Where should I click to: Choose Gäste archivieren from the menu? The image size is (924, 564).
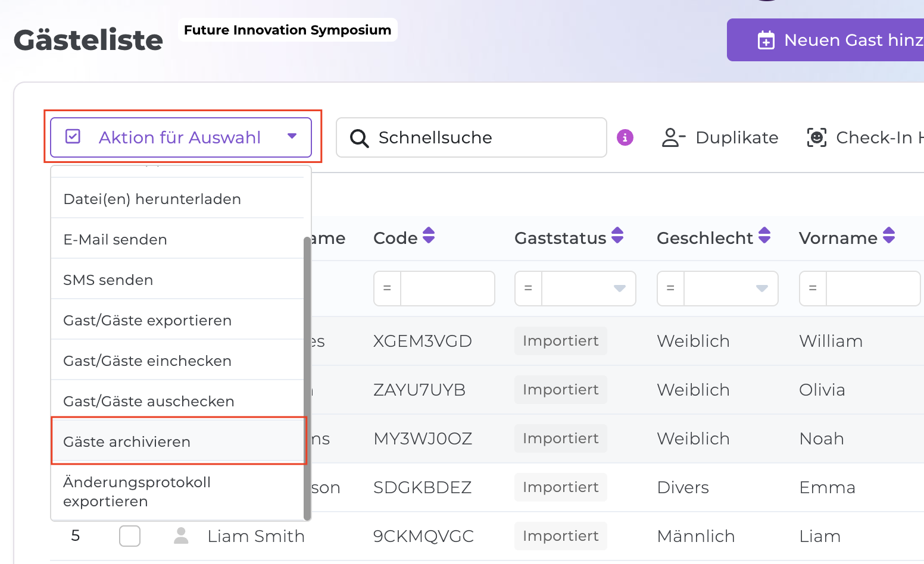coord(177,441)
